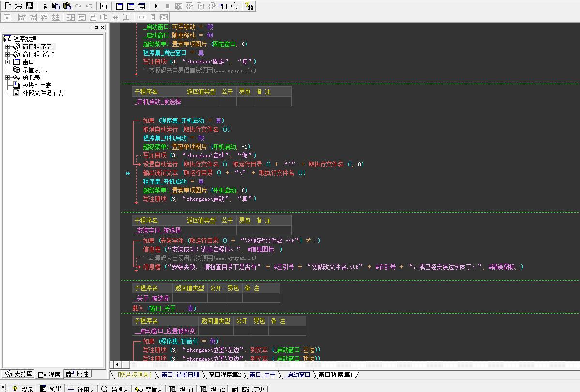The height and width of the screenshot is (392, 580).
Task: Open the 变量表 bottom tab
Action: pyautogui.click(x=149, y=389)
